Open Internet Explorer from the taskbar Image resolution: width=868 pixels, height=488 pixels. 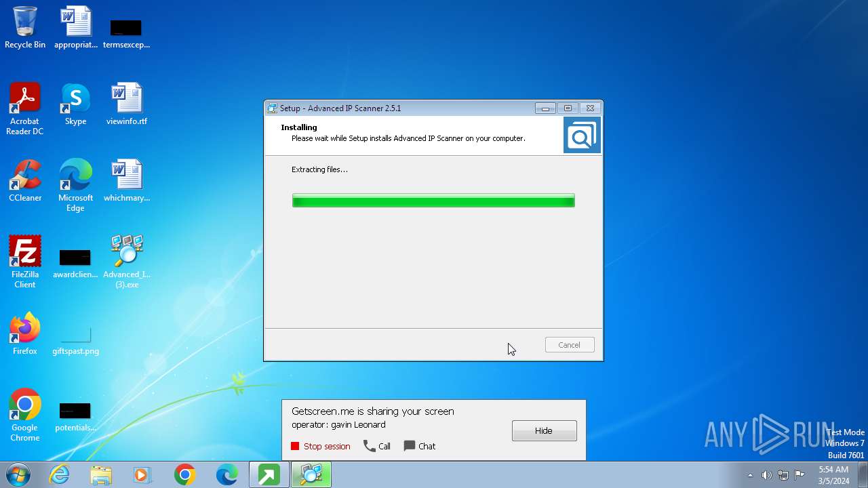[59, 474]
